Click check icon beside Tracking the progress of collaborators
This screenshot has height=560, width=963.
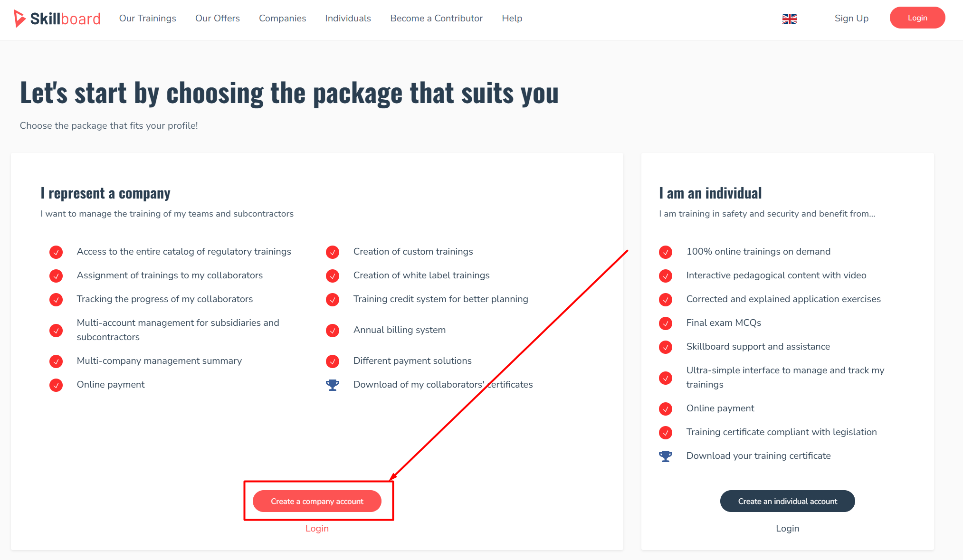point(56,299)
